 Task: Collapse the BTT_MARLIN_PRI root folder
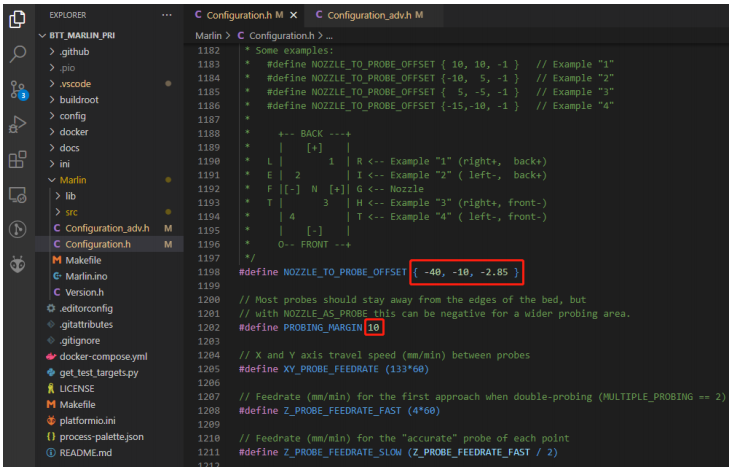click(84, 35)
